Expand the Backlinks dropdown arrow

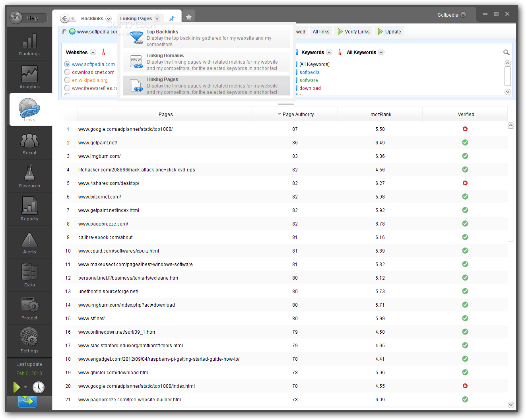[109, 19]
